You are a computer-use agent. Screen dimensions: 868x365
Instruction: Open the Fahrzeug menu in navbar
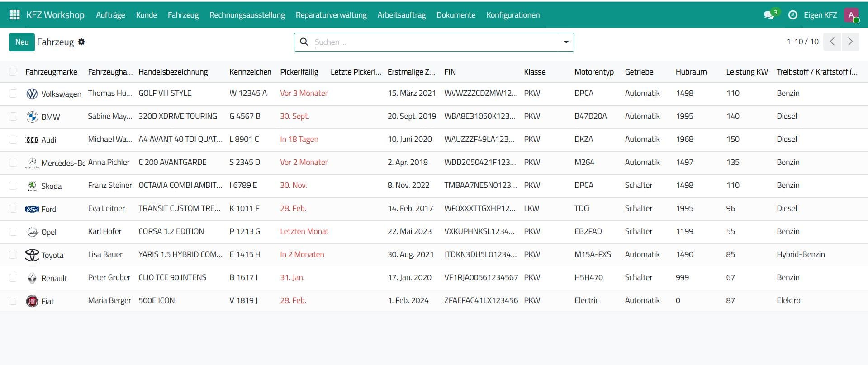coord(183,15)
